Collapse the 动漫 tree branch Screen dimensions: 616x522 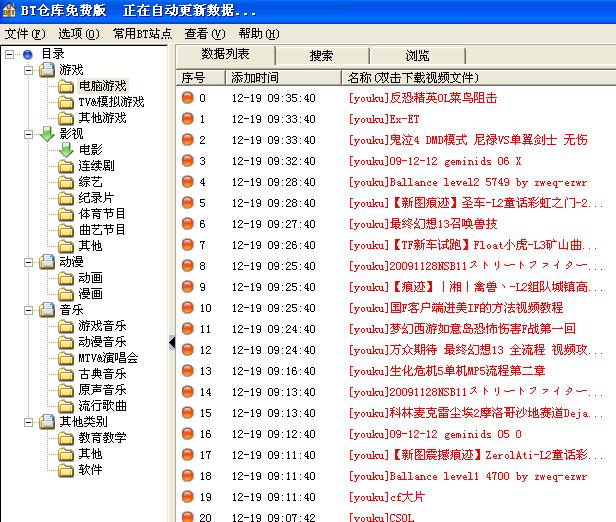(x=28, y=262)
